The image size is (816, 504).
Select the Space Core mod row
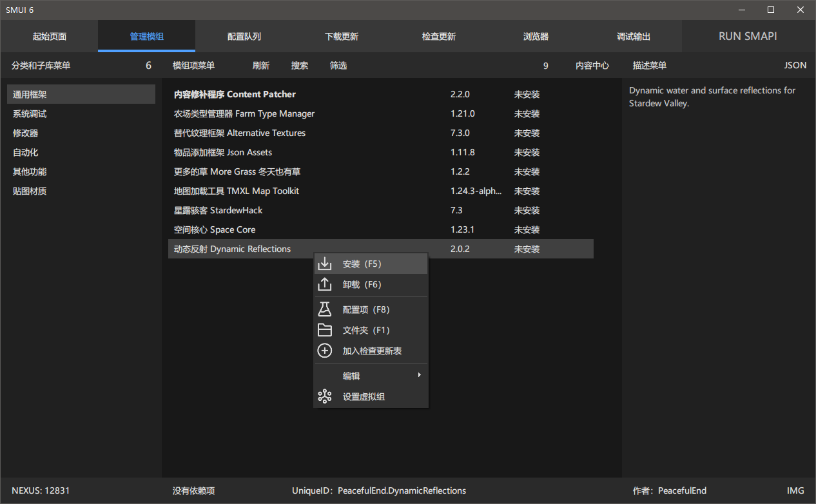point(381,229)
